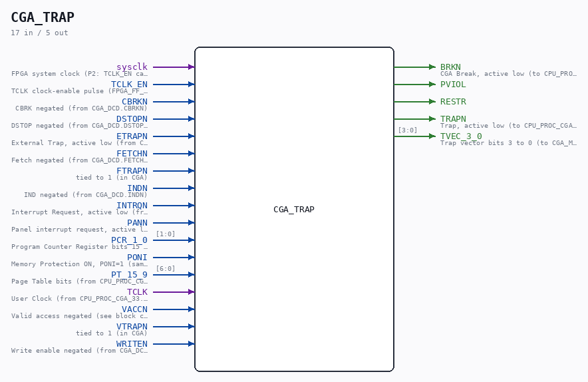Select the sysclk input port label
588x382 pixels.
(x=132, y=67)
